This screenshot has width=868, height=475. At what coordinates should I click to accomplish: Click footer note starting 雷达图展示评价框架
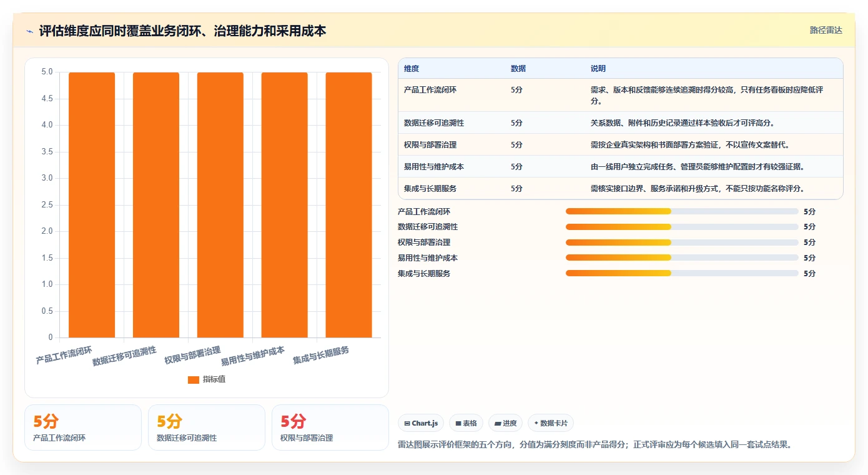594,445
